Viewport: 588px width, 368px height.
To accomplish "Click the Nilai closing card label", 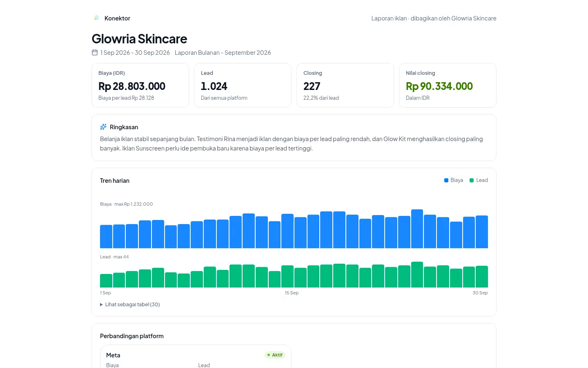I will coord(420,73).
